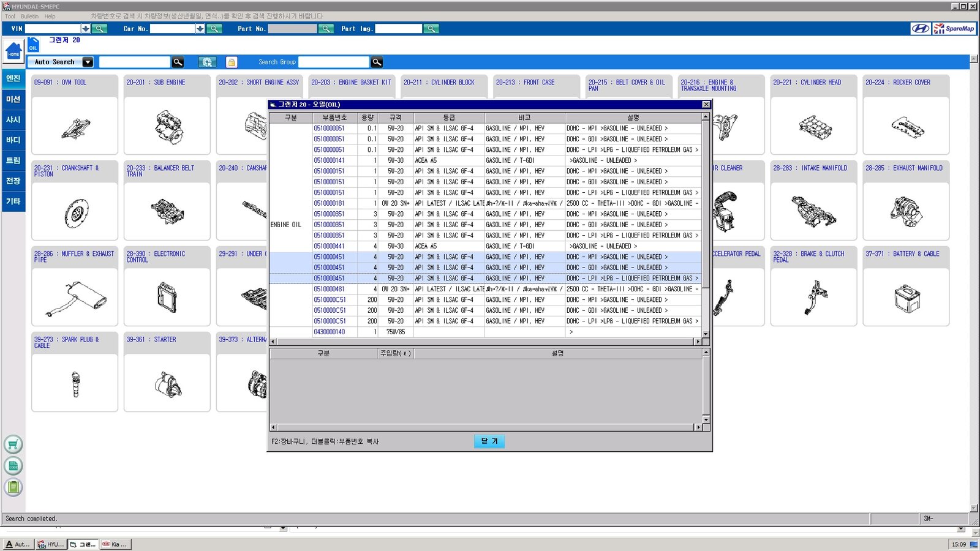This screenshot has width=980, height=551.
Task: Select the 엔진 category tab
Action: click(x=13, y=78)
